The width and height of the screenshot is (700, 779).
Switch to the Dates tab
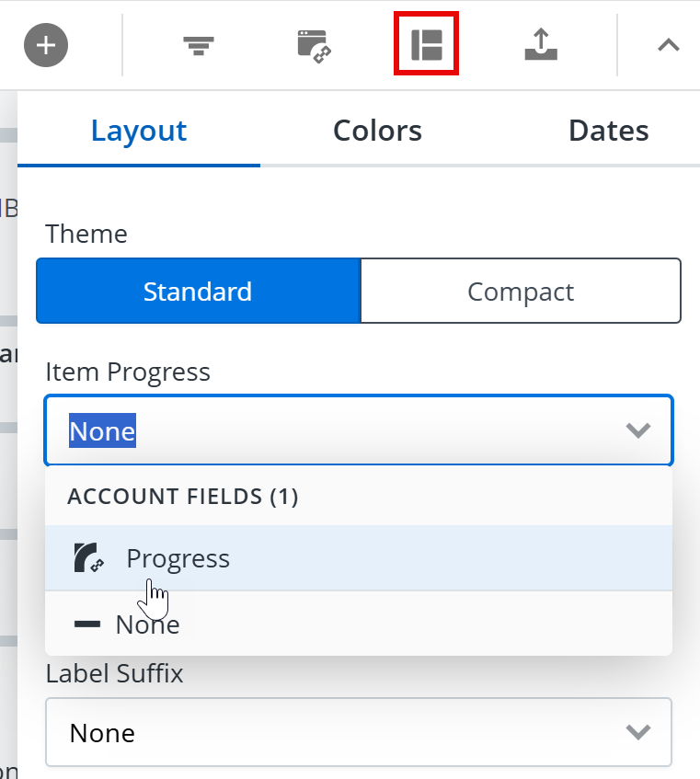(608, 130)
